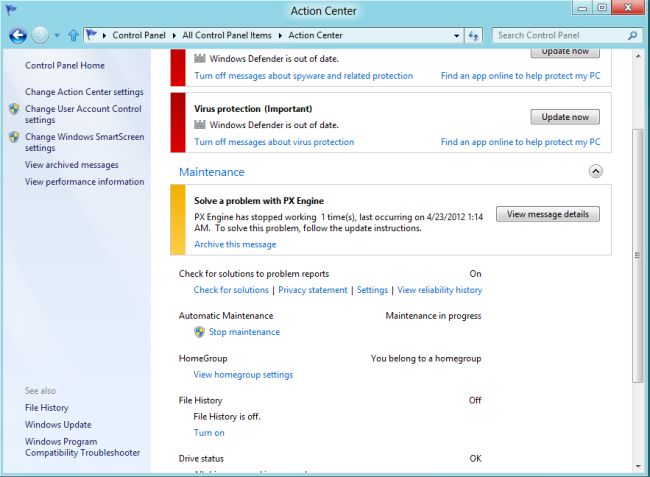Select Control Panel in the breadcrumb
Image resolution: width=650 pixels, height=477 pixels.
coord(139,35)
